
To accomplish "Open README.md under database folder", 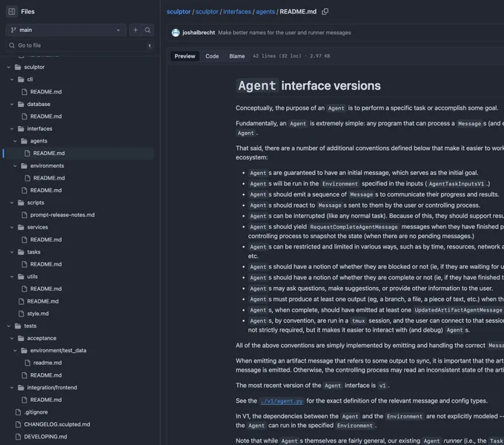I will [46, 116].
